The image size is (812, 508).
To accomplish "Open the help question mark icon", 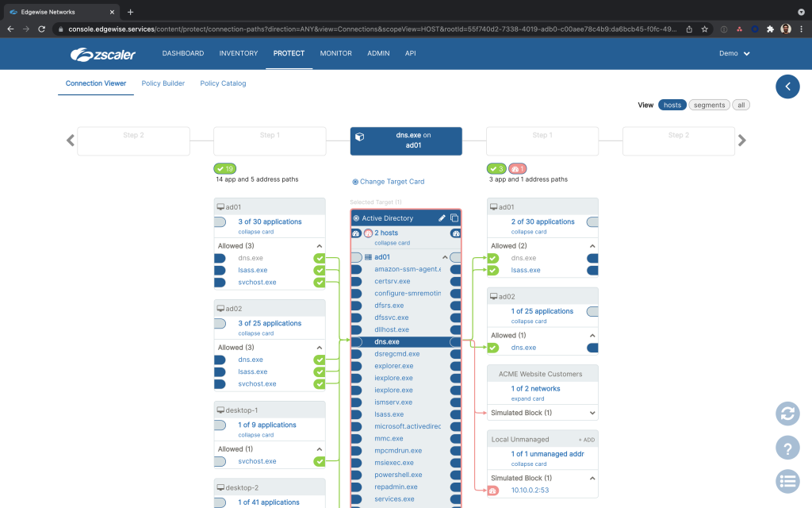I will click(x=787, y=448).
